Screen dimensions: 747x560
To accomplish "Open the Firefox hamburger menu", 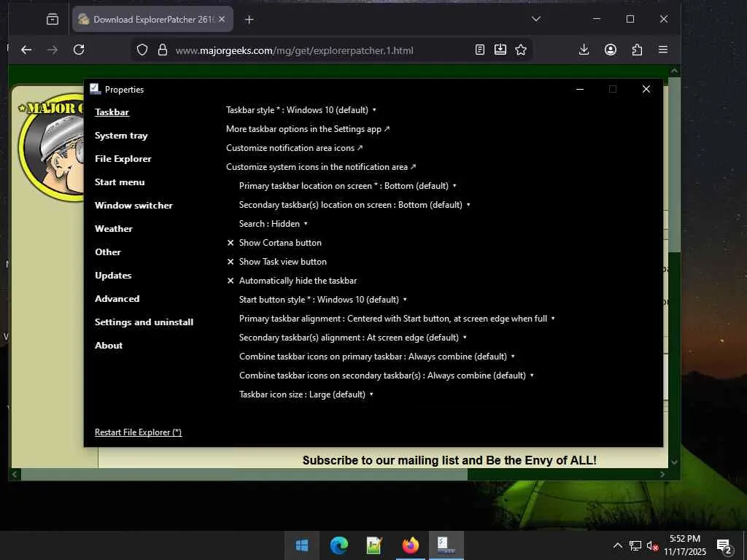I will pos(662,50).
